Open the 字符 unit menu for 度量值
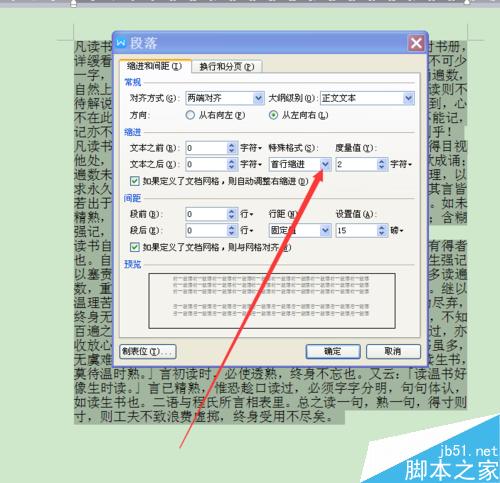The height and width of the screenshot is (483, 500). 401,164
